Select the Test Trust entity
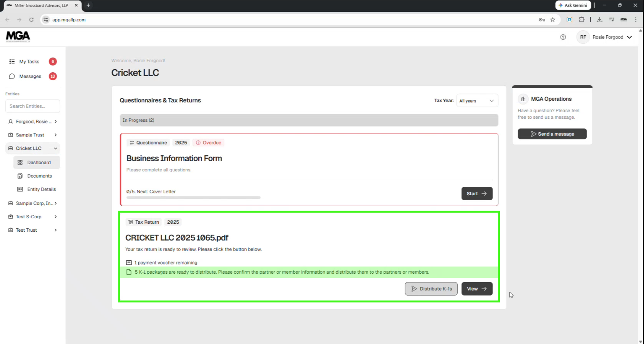The image size is (644, 344). point(26,230)
